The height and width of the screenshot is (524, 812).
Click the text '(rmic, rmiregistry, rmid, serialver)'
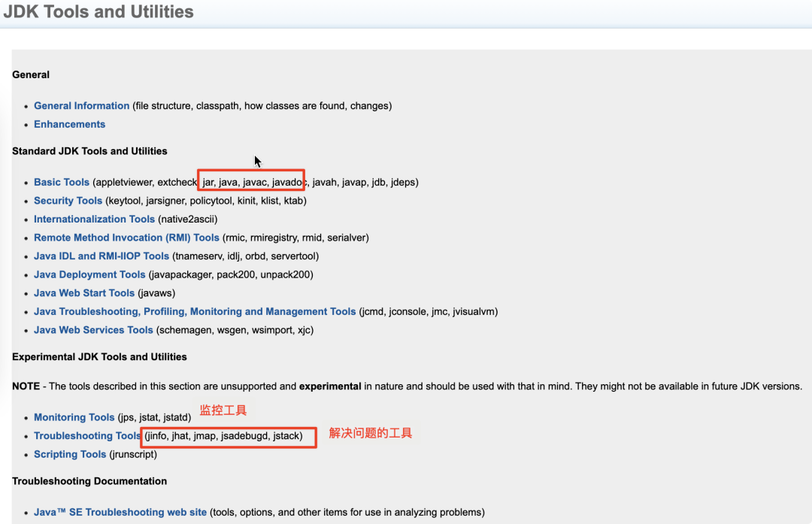(295, 238)
